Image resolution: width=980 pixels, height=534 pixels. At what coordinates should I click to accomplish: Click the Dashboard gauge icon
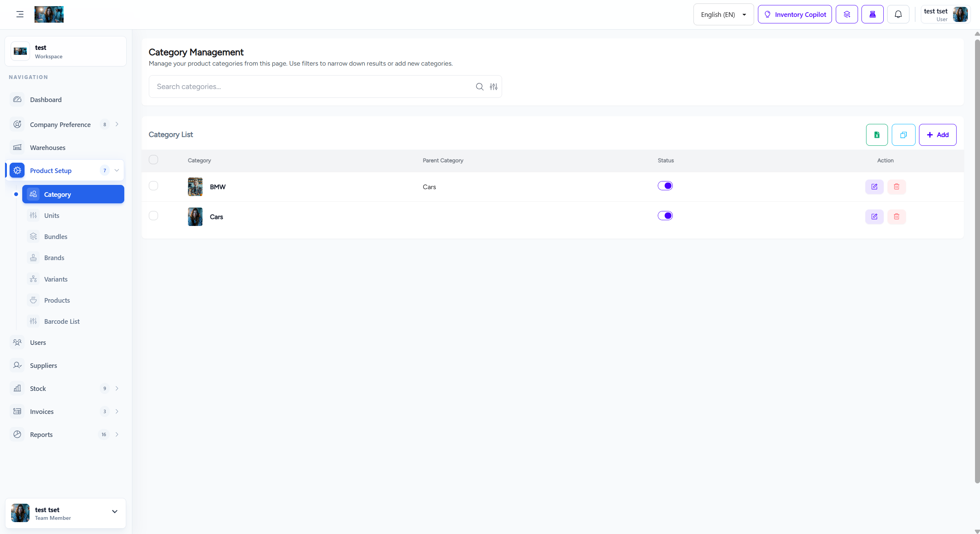[17, 100]
